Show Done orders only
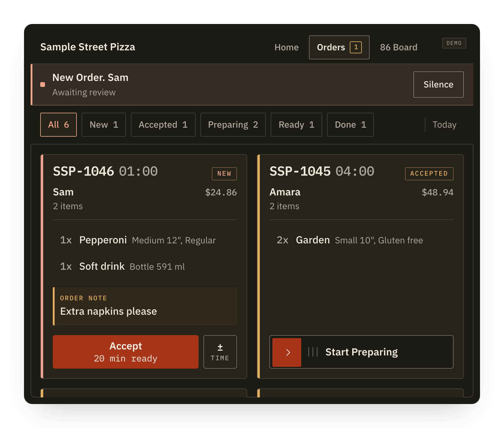The height and width of the screenshot is (428, 504). click(x=350, y=125)
